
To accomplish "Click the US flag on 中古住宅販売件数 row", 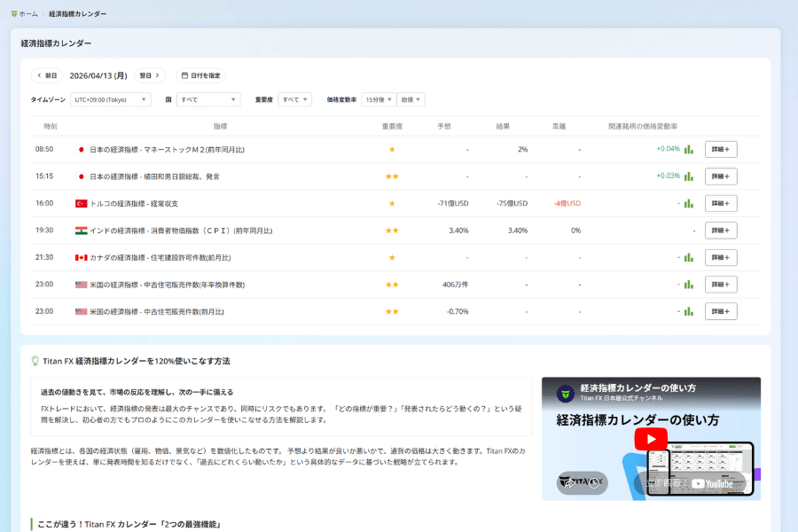I will pyautogui.click(x=82, y=284).
